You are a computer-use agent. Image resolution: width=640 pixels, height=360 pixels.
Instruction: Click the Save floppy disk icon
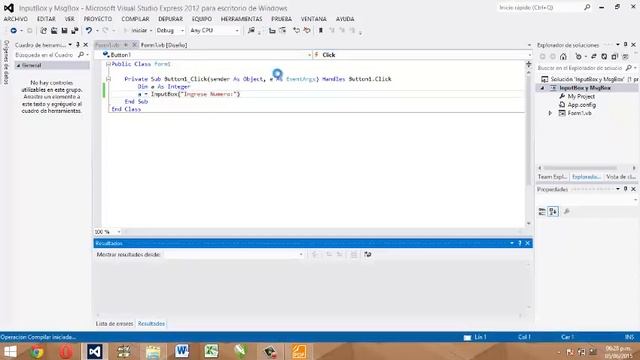click(x=64, y=31)
